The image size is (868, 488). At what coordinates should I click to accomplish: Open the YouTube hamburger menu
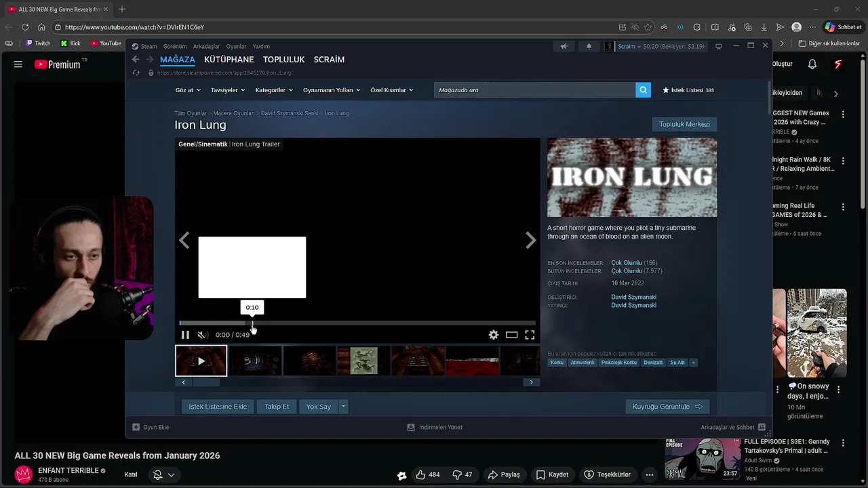18,64
